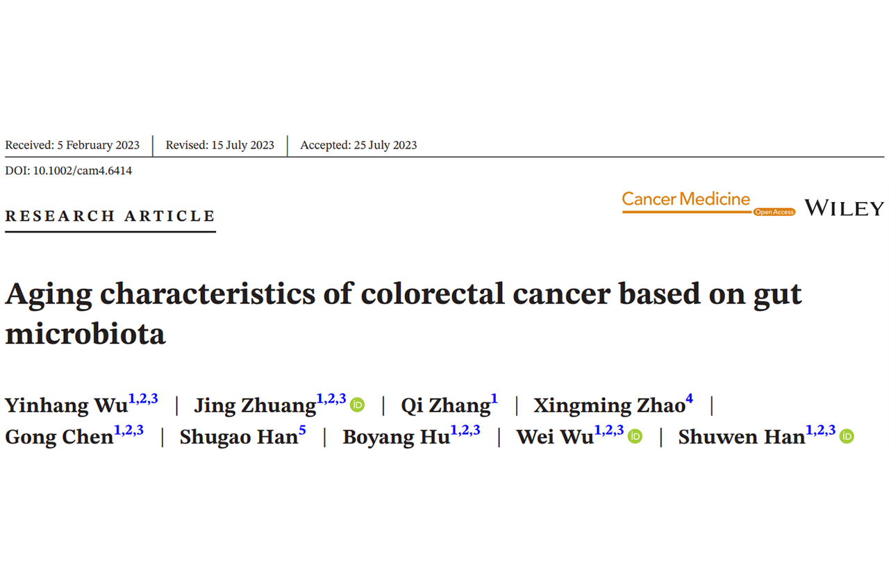Open Wei Wu's ORCID iD icon
Viewport: 889px width, 588px height.
pyautogui.click(x=635, y=437)
